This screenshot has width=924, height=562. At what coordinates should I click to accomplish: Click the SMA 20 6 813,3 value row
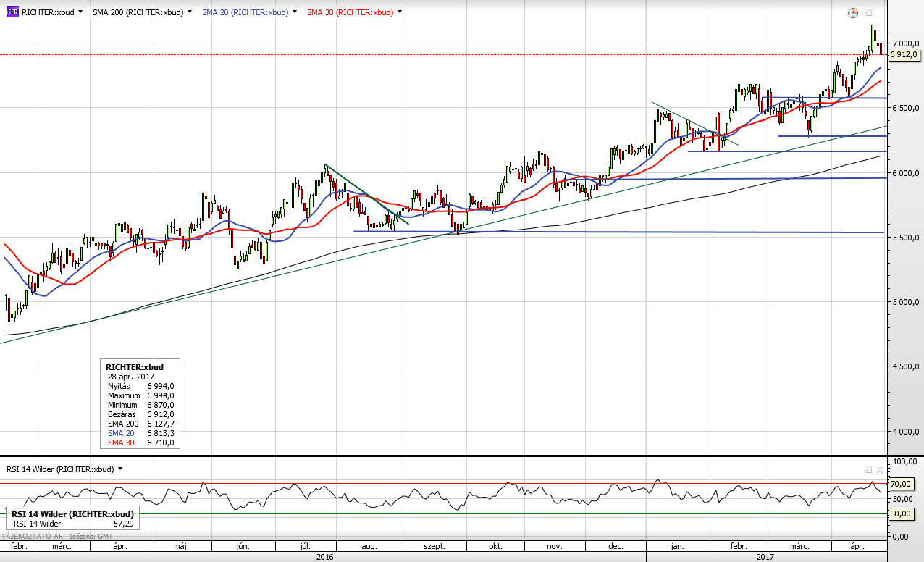[x=140, y=434]
